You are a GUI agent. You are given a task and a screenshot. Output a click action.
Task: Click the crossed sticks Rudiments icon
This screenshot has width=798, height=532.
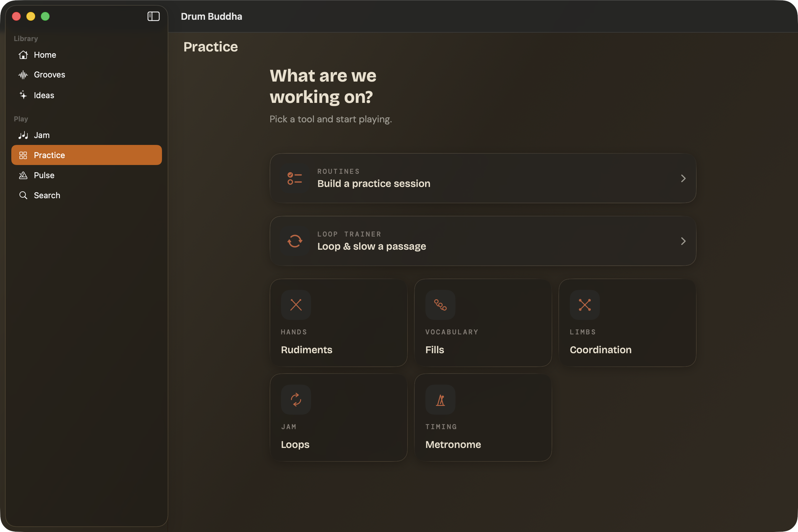296,305
